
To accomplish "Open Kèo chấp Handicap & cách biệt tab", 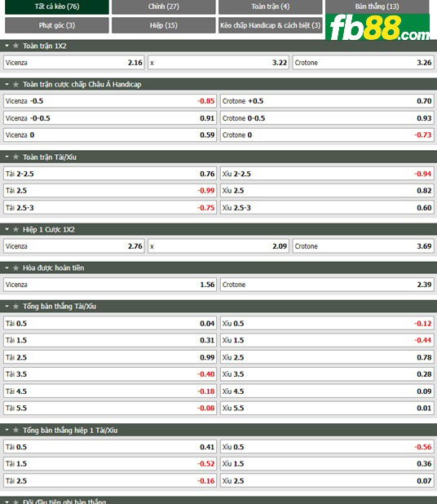I will 270,25.
